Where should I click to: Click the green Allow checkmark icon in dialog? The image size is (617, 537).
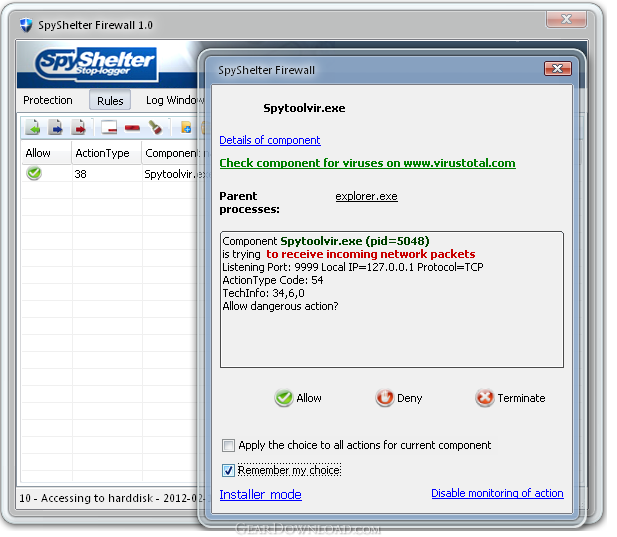tap(284, 398)
